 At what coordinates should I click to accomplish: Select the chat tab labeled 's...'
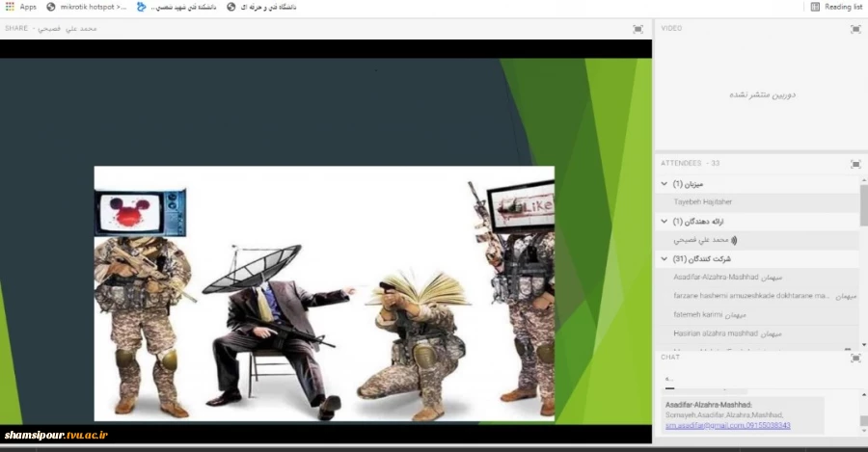(x=669, y=380)
